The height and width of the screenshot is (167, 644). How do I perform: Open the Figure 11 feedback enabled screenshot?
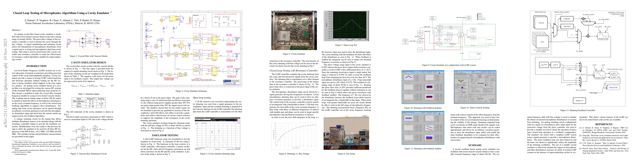[x=423, y=128]
